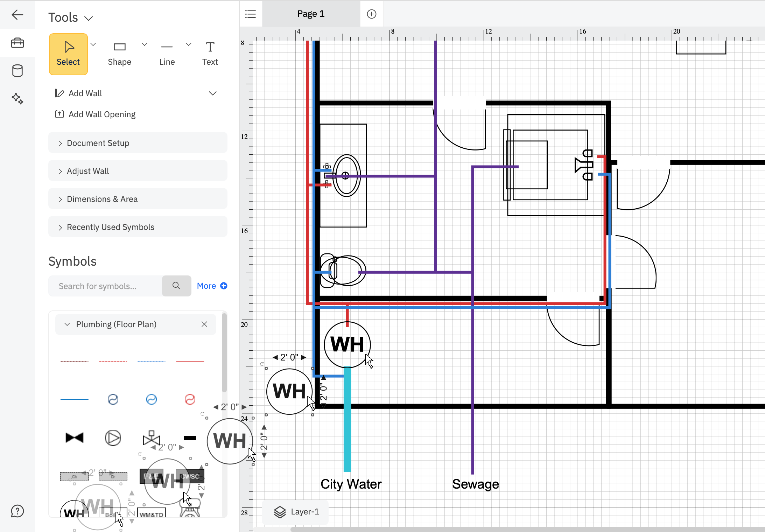
Task: Open the shape library (cylinder) sidebar icon
Action: [x=17, y=71]
